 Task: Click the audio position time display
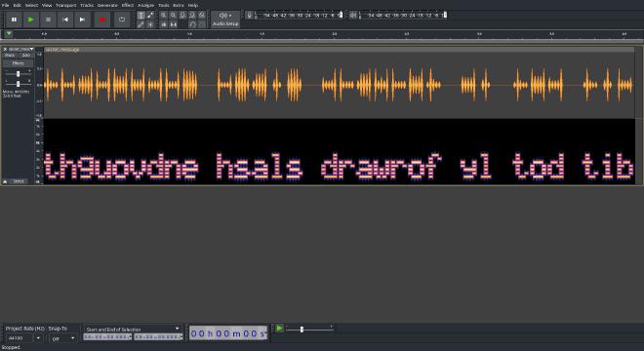tap(228, 333)
